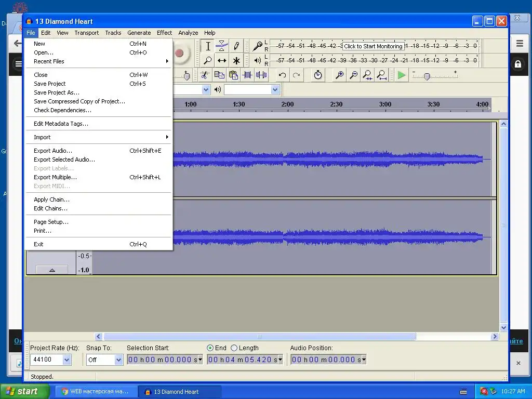Open the Project Rate dropdown
This screenshot has width=532, height=399.
tap(67, 360)
